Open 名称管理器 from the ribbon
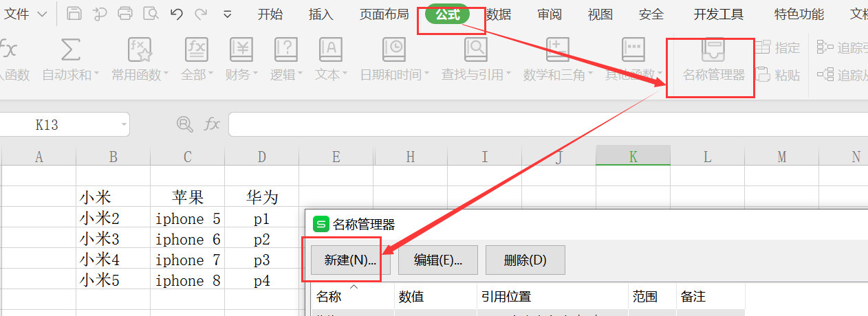The height and width of the screenshot is (316, 868). 713,58
